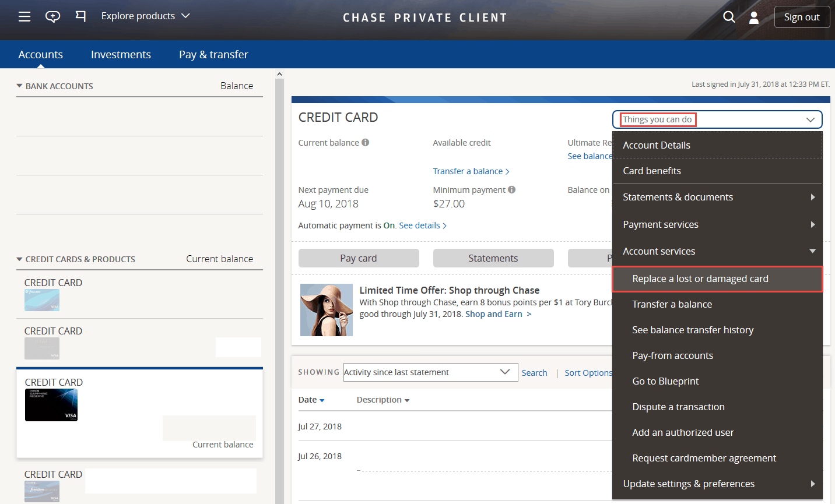Click sidebar scrollbar up arrow

(x=279, y=74)
